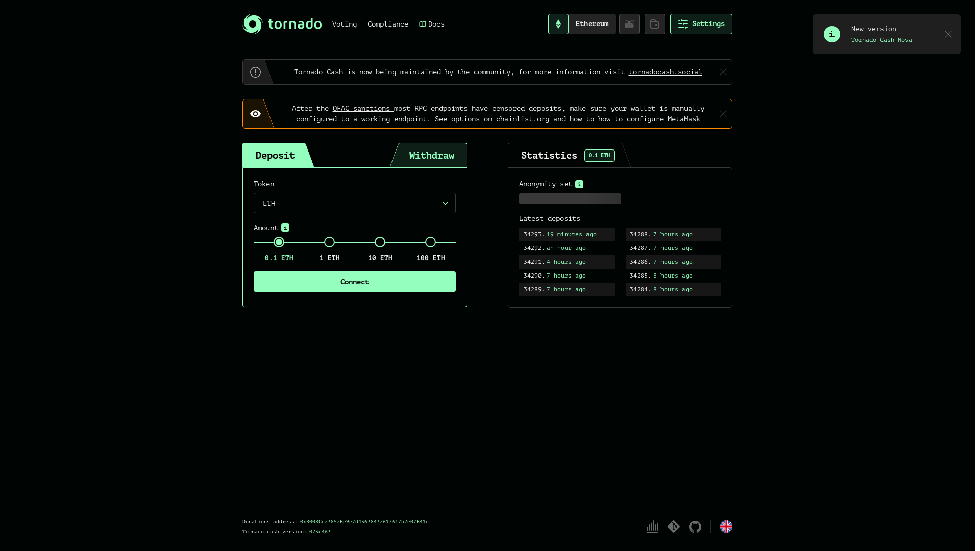980x551 pixels.
Task: Select the 0.1 ETH amount radio
Action: 279,242
